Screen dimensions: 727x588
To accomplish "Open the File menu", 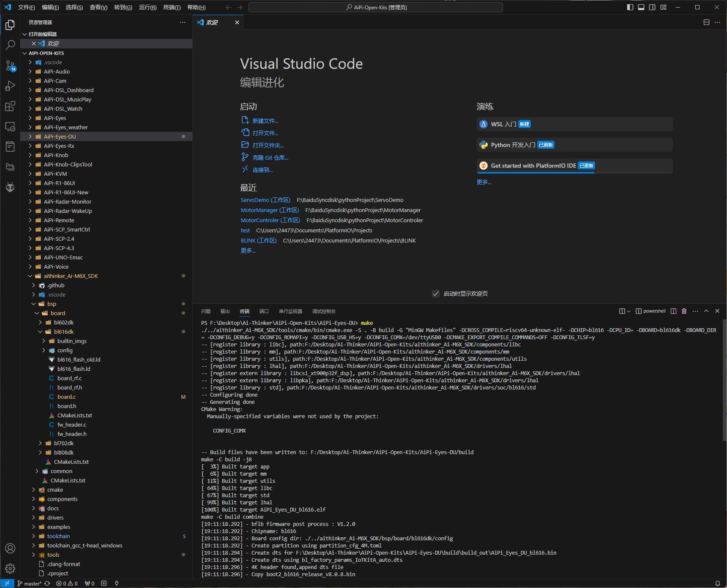I will coord(26,7).
